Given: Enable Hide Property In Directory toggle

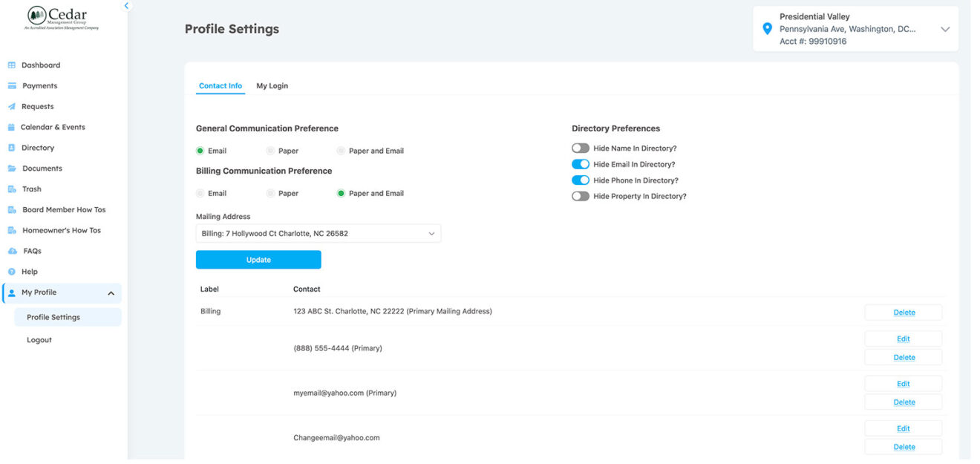Looking at the screenshot, I should pyautogui.click(x=580, y=196).
